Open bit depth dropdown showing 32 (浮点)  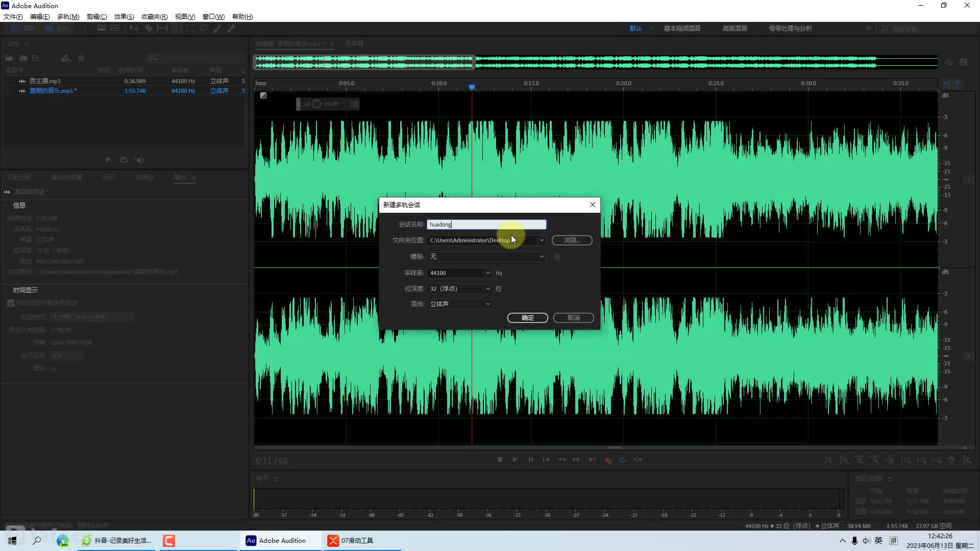pyautogui.click(x=459, y=289)
